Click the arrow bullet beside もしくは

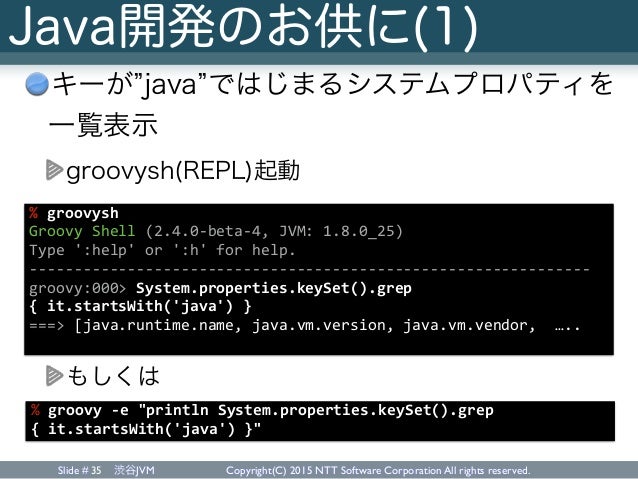(54, 375)
